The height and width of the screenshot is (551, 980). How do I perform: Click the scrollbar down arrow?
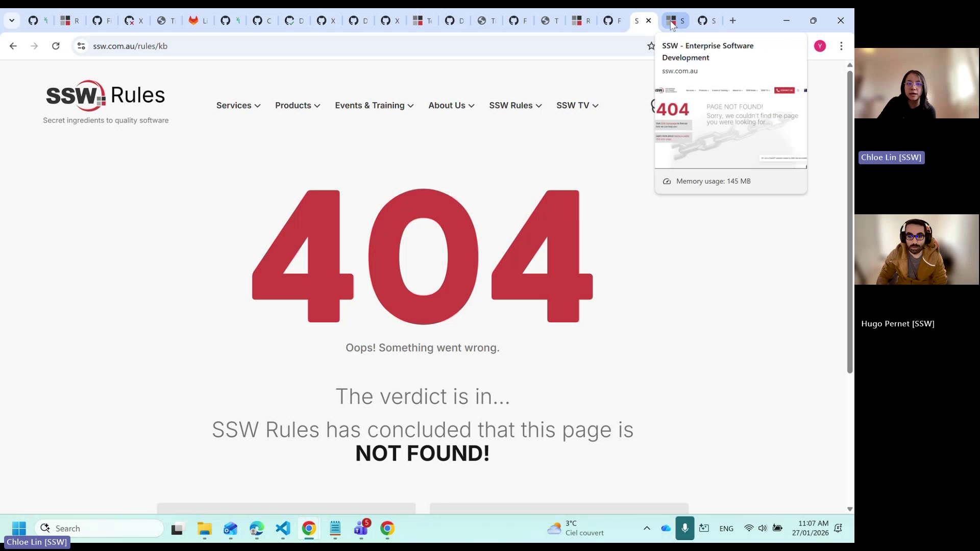pyautogui.click(x=850, y=509)
